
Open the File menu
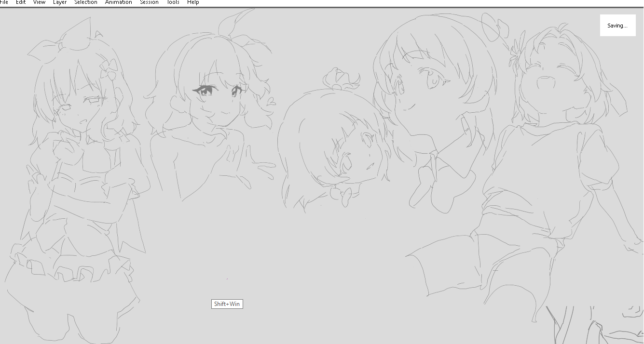[x=4, y=2]
